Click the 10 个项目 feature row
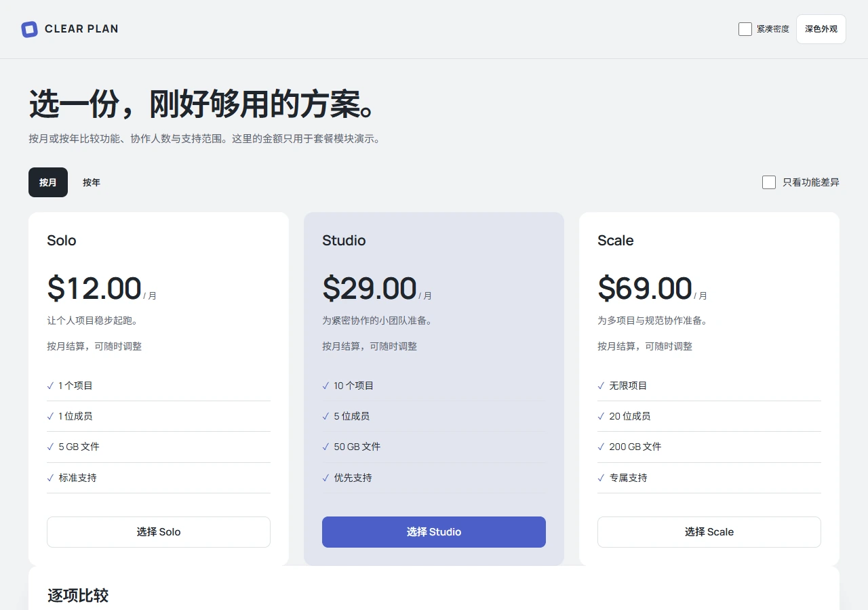This screenshot has width=868, height=610. coord(434,386)
